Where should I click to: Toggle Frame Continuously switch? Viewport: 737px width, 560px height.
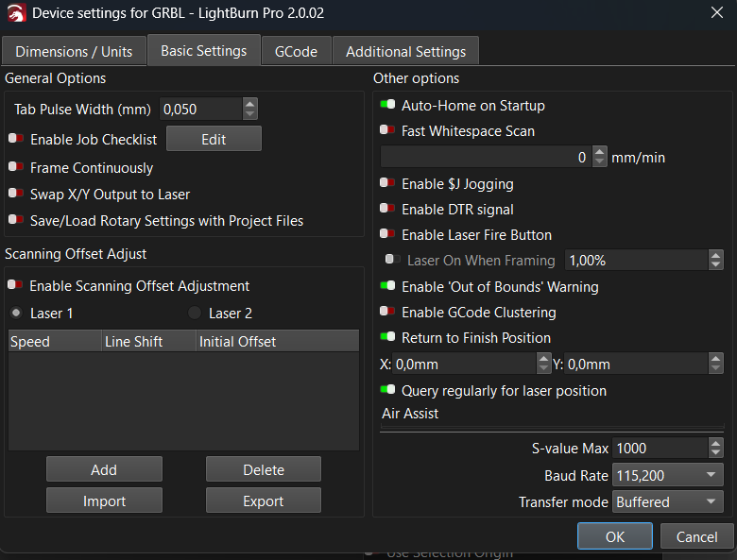tap(15, 166)
